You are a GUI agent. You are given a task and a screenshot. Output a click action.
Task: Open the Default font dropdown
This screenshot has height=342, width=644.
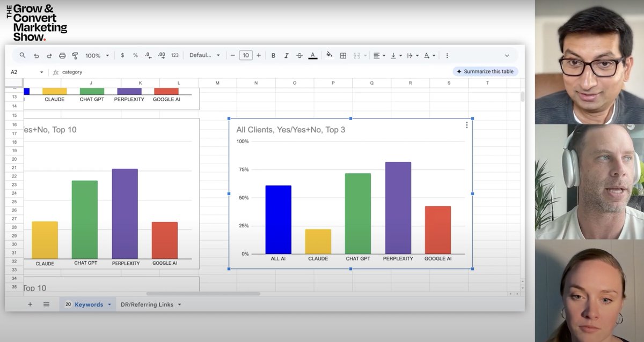click(205, 55)
